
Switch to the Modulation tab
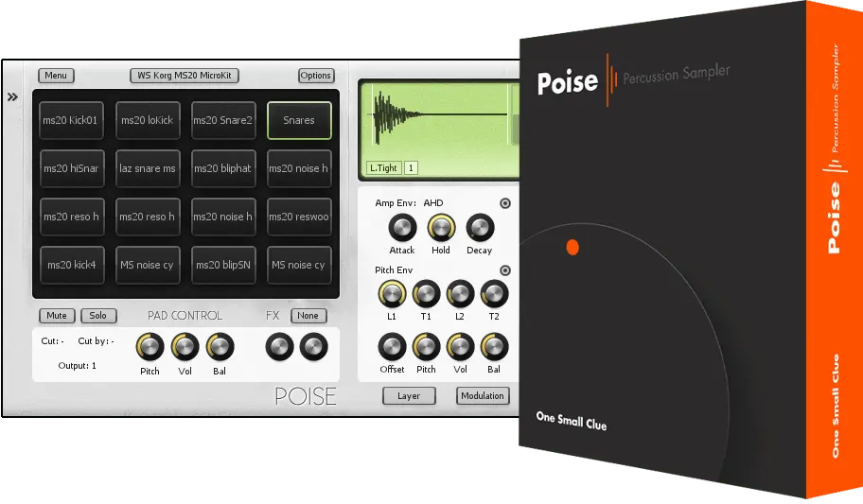(x=483, y=396)
